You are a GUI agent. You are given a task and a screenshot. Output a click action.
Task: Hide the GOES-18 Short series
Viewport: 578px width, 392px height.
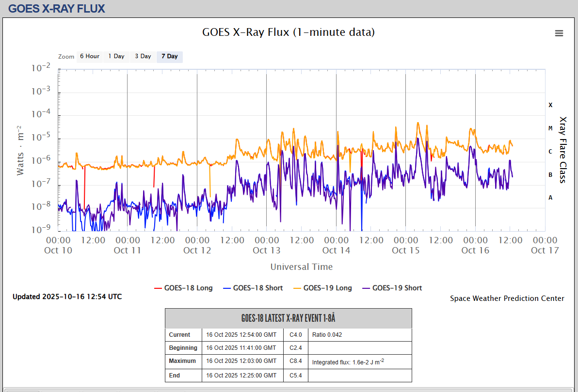(253, 288)
